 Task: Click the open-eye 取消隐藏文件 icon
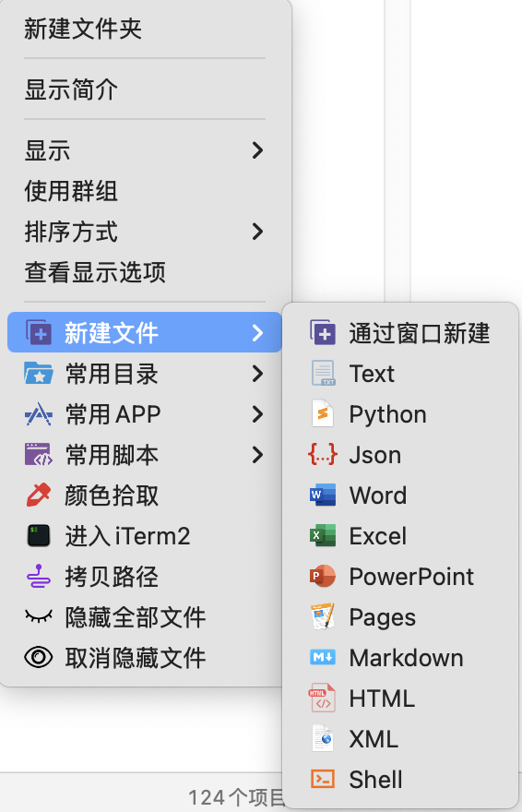pos(39,658)
